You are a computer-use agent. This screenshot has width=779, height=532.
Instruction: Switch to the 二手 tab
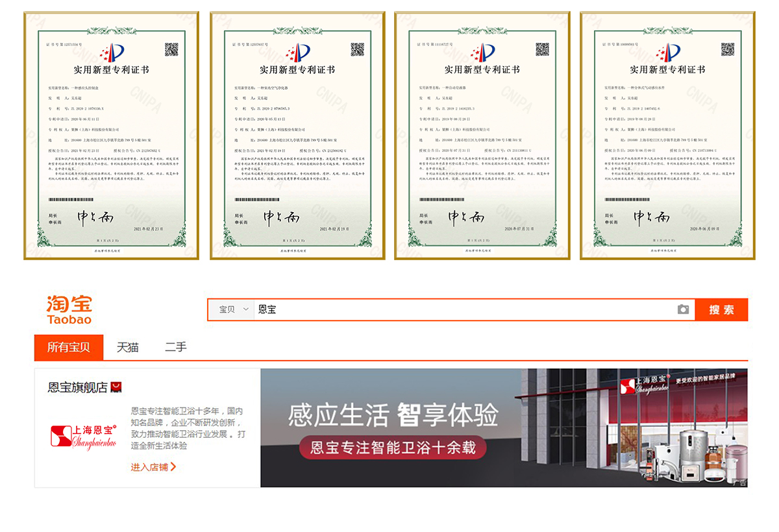coord(176,348)
